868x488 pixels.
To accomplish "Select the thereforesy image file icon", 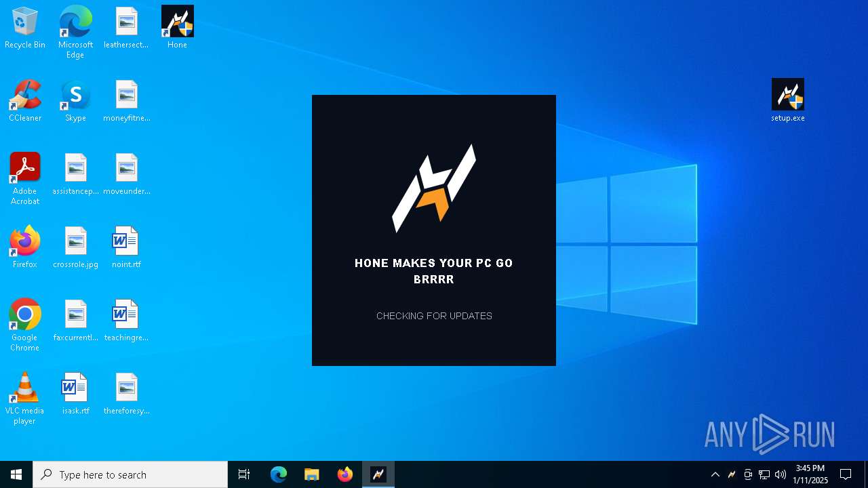I will click(x=126, y=394).
